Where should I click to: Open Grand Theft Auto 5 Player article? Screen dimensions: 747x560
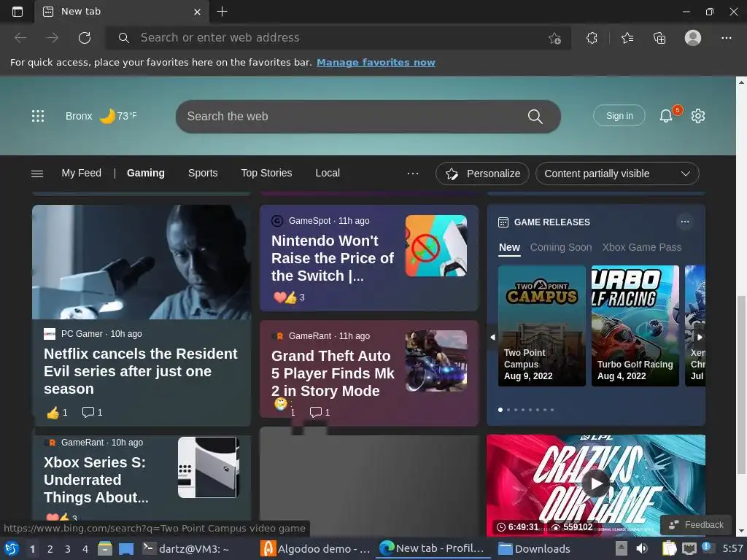[x=333, y=373]
